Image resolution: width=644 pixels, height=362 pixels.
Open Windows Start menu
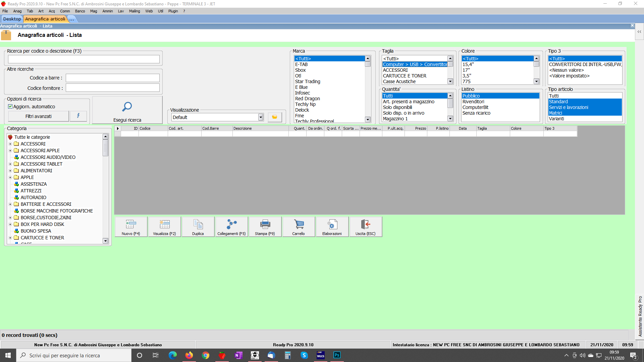coord(8,355)
